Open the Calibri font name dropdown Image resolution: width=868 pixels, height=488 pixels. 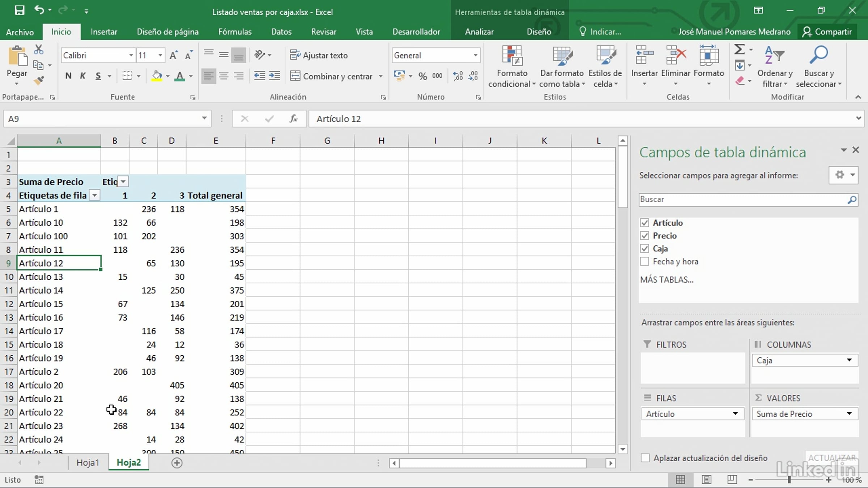pos(131,55)
